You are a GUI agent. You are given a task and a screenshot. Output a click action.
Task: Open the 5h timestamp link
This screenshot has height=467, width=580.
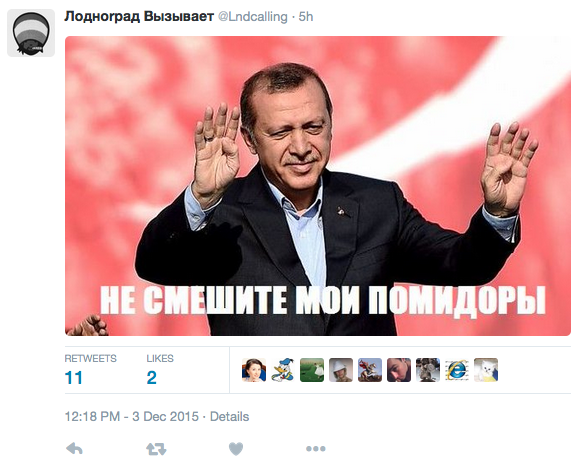pos(306,17)
